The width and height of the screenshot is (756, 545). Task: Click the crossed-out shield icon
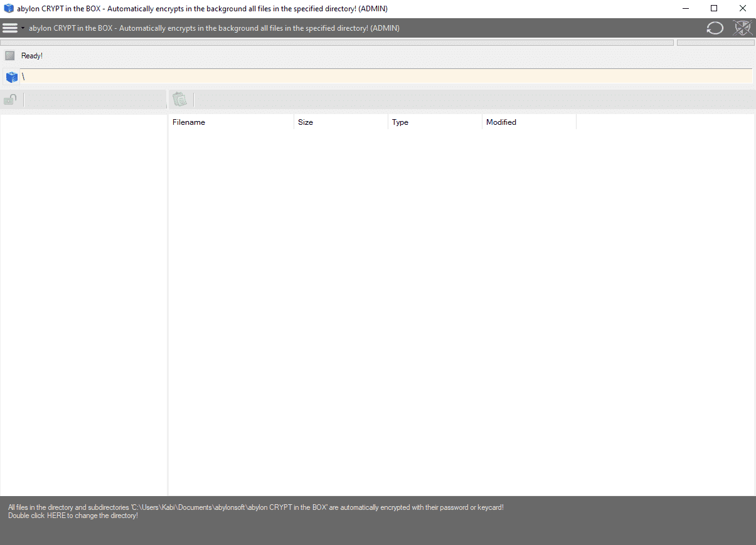tap(742, 28)
